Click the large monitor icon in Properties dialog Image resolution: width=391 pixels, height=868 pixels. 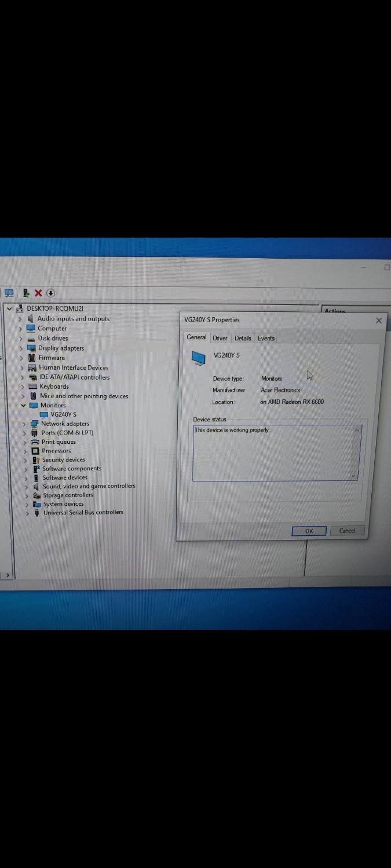pos(199,358)
